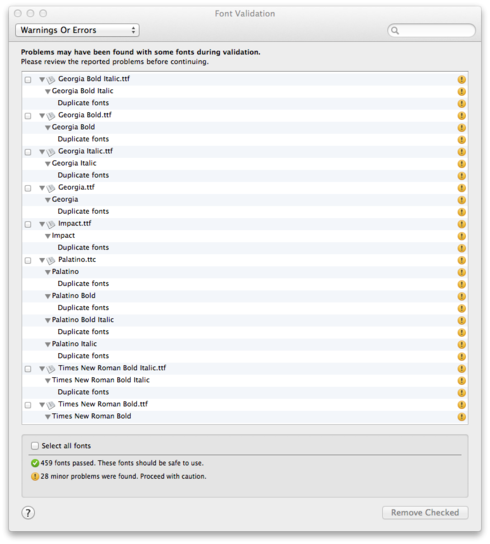This screenshot has width=490, height=544.
Task: Tick the Times New Roman Bold Italic.ttf checkbox
Action: 28,369
